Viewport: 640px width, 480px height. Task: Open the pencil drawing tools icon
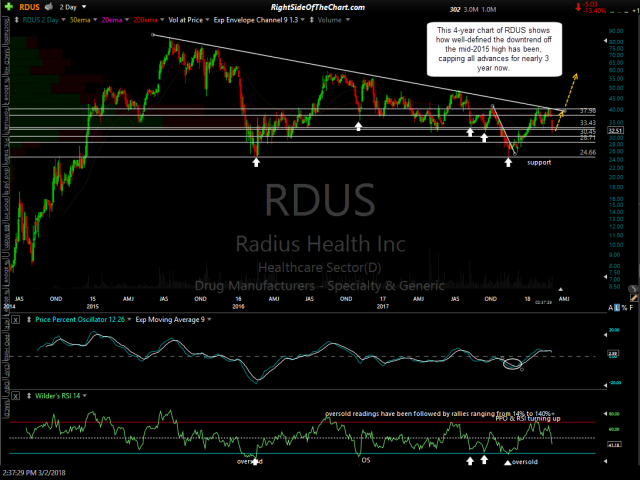633,298
